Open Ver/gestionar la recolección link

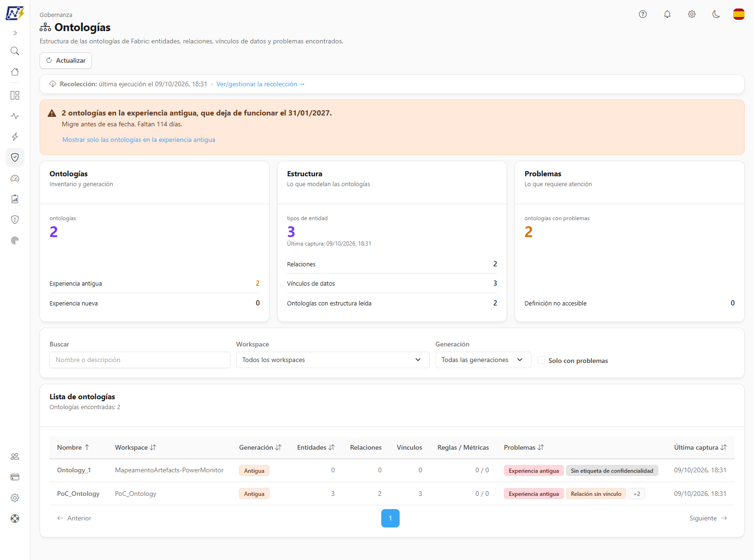click(261, 84)
